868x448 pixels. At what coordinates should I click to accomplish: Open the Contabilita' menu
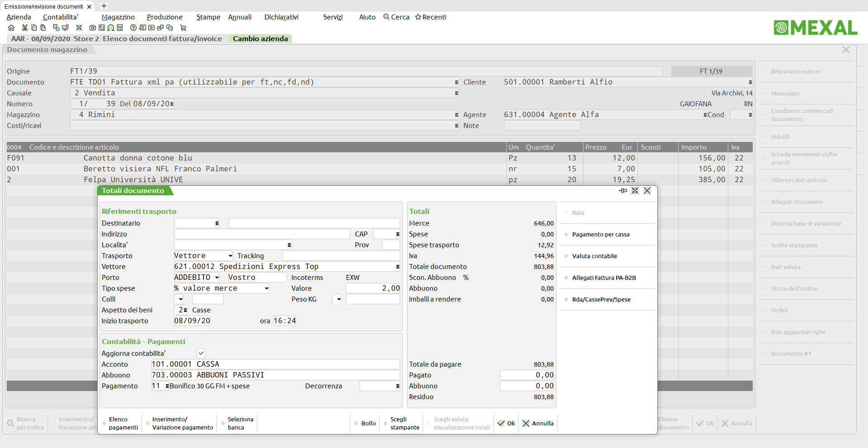61,17
